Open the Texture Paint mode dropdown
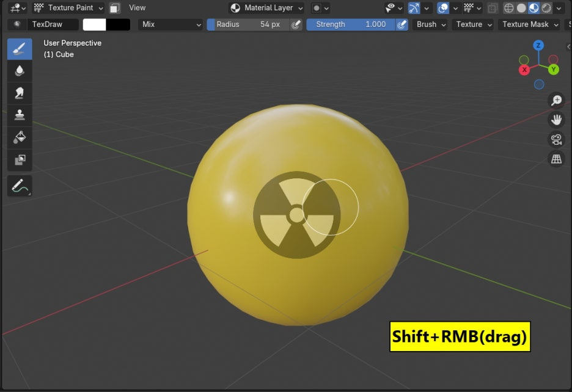Image resolution: width=572 pixels, height=392 pixels. (68, 8)
